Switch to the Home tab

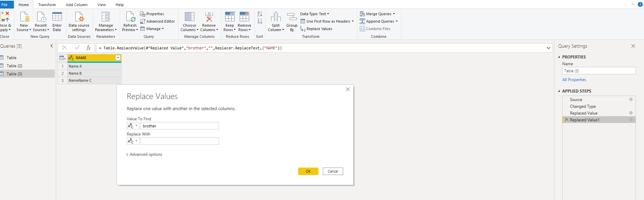(24, 5)
